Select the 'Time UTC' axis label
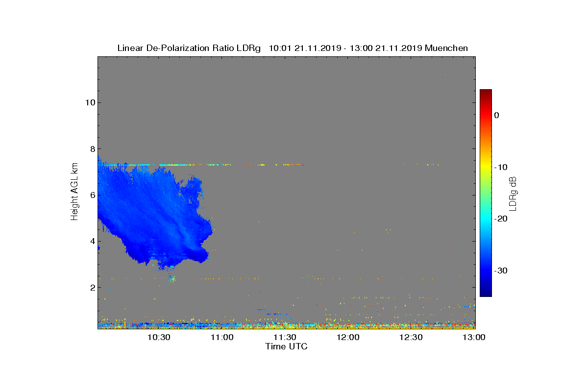 click(286, 346)
